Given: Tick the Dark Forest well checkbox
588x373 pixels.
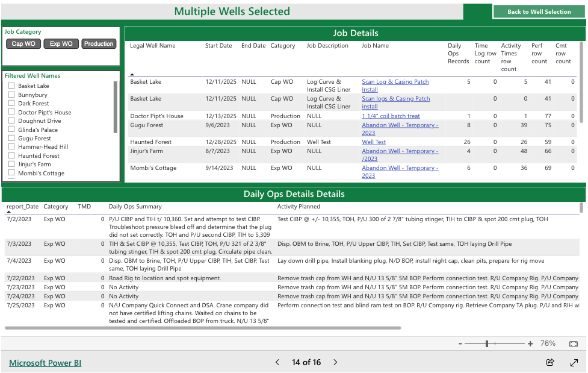Looking at the screenshot, I should [11, 104].
